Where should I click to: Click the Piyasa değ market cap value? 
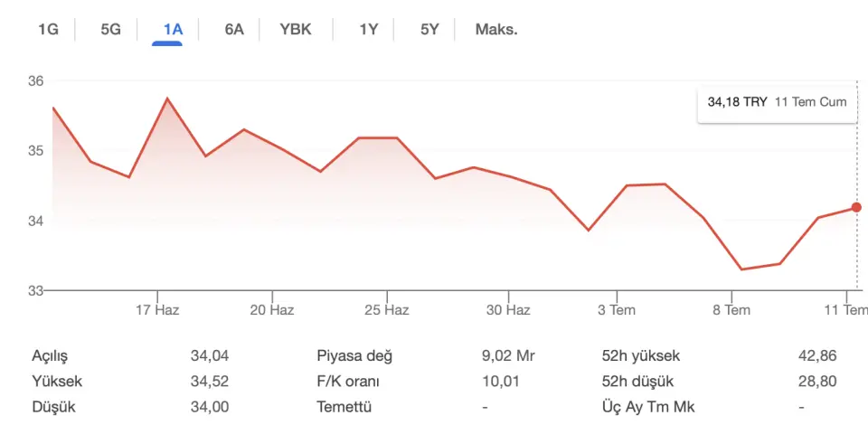[508, 355]
